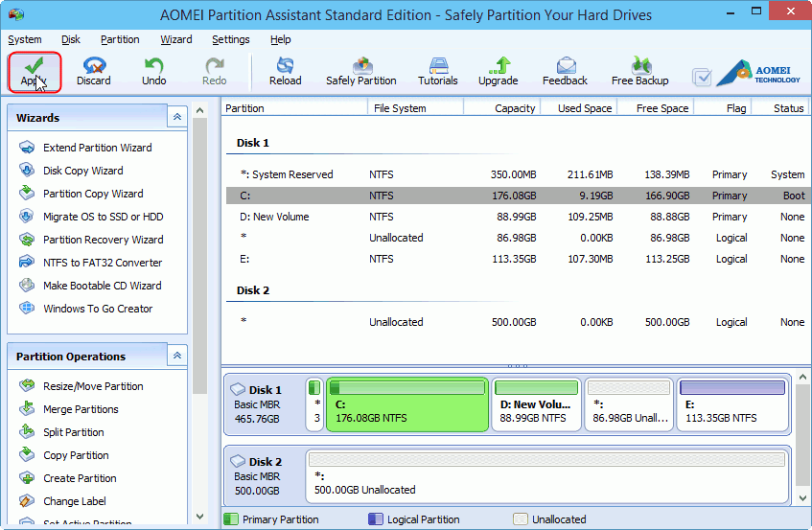Viewport: 812px width, 530px height.
Task: Click disk map scrollbar up arrow
Action: click(802, 378)
